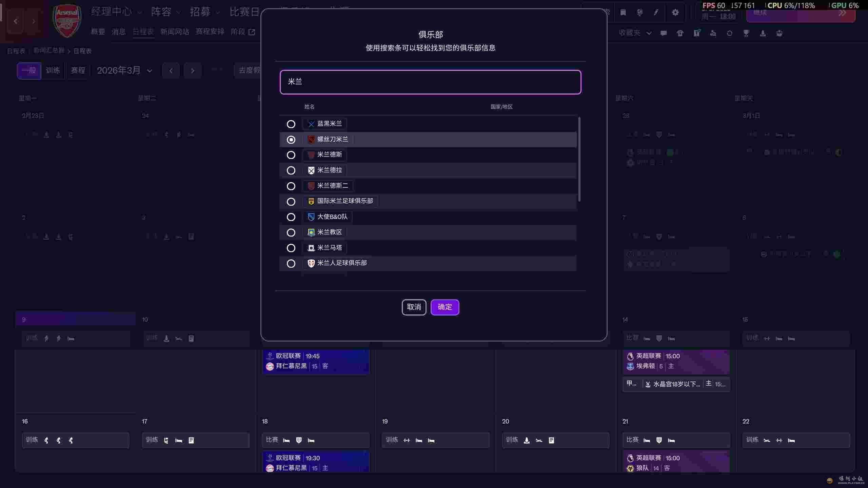The height and width of the screenshot is (488, 868).
Task: Open the 新闻网站 tab
Action: pos(175,32)
